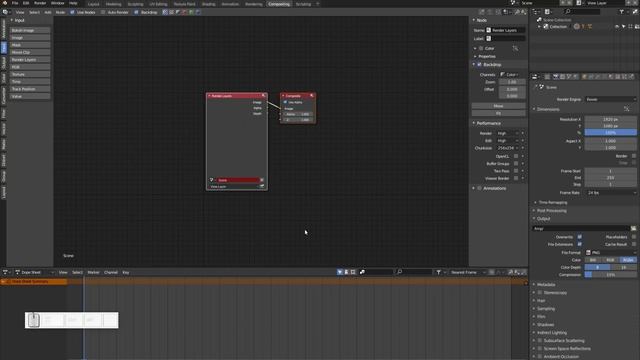Open the File Format PNG dropdown
The image size is (640, 360).
[611, 253]
